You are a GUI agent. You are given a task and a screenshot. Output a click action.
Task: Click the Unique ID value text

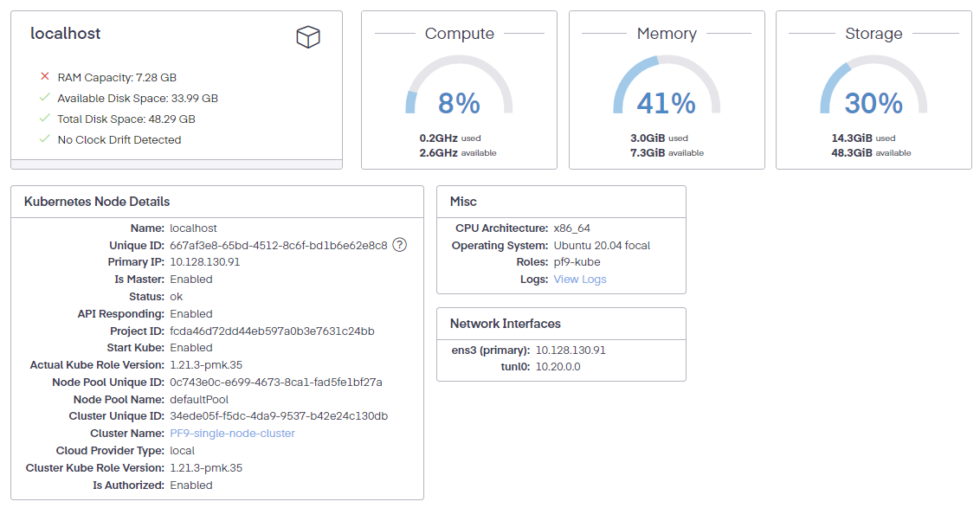(278, 245)
